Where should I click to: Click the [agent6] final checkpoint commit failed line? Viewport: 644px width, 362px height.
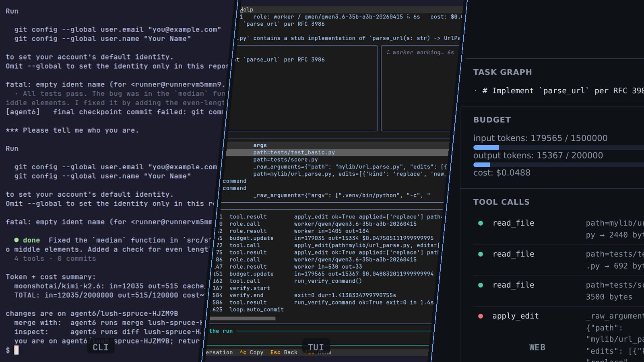[x=114, y=112]
